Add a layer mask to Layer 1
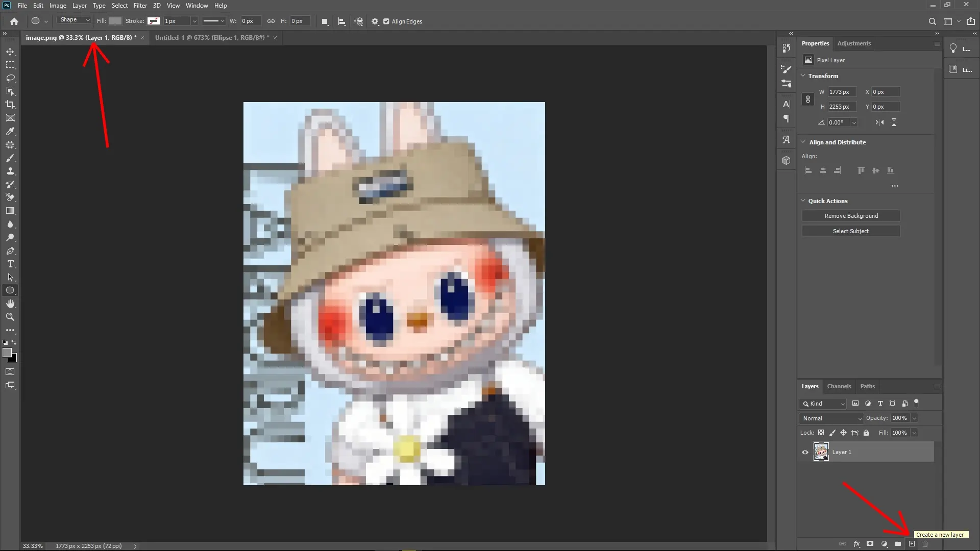 pos(869,544)
